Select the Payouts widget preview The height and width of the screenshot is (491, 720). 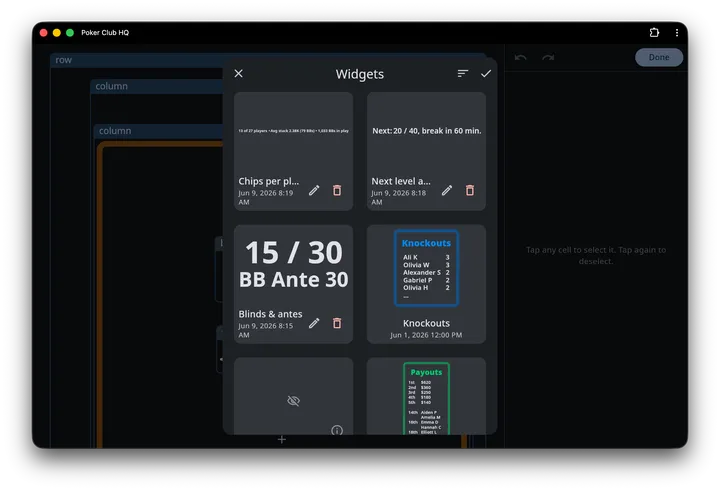point(426,398)
